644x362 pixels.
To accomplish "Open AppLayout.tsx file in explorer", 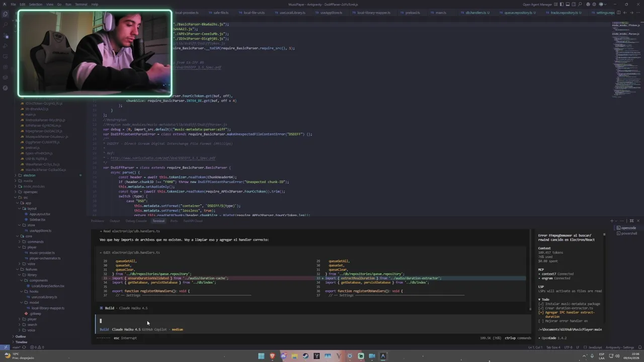I will 40,214.
